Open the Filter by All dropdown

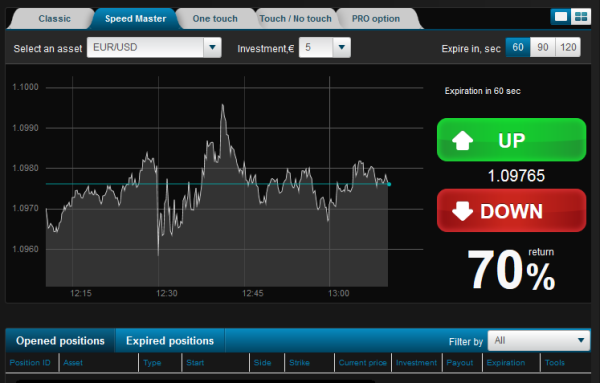pos(539,341)
